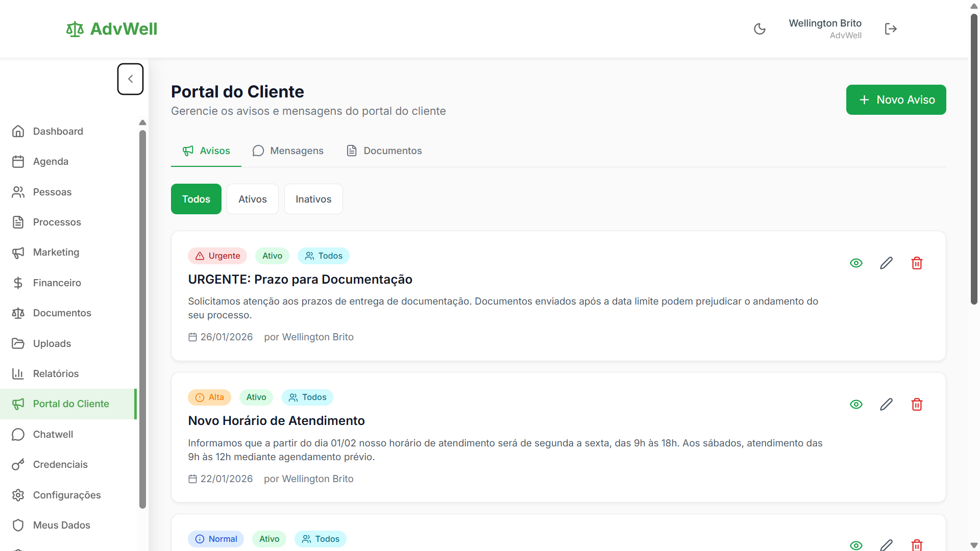Viewport: 980px width, 551px height.
Task: Open the Chatwell chat icon
Action: point(18,434)
